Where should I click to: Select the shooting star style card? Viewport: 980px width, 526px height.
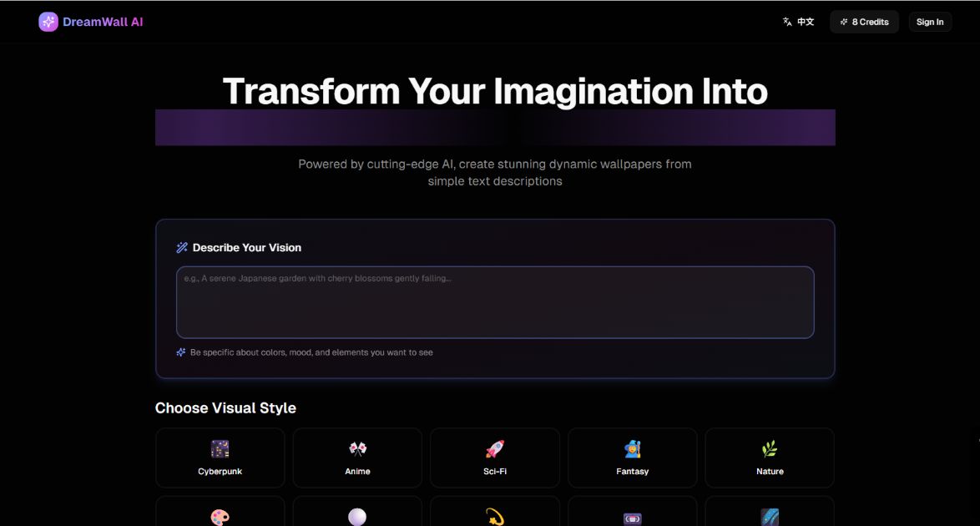pyautogui.click(x=494, y=513)
